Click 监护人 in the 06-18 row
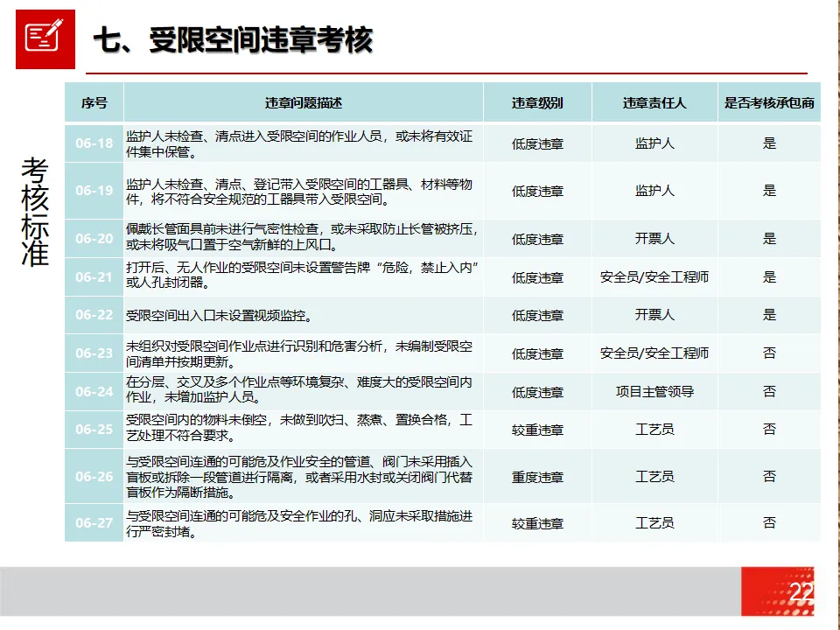840x630 pixels. coord(654,143)
